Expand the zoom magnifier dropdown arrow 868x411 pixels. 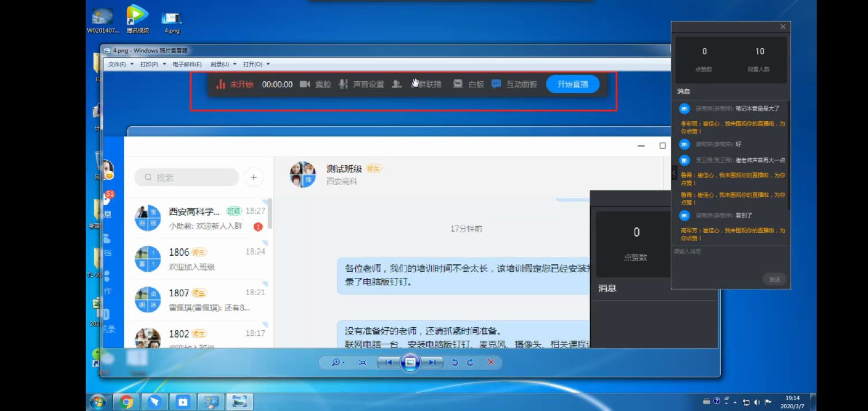click(344, 363)
